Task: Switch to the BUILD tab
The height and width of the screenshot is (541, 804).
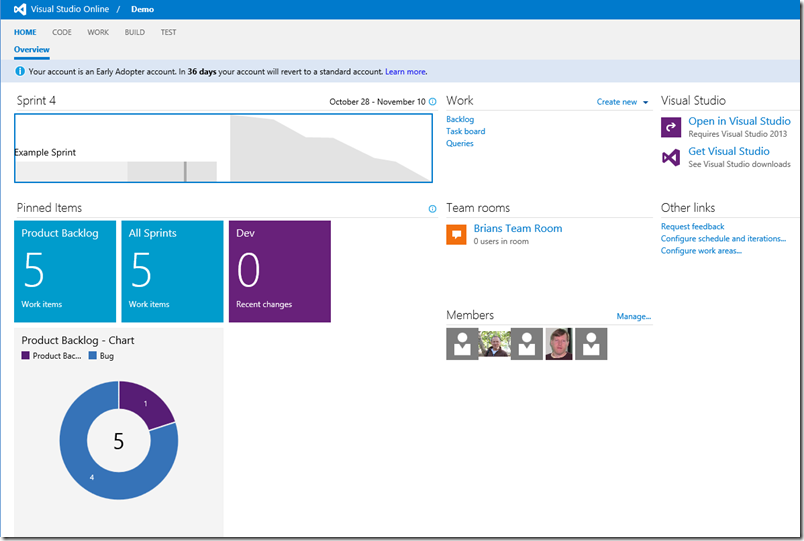Action: click(135, 32)
